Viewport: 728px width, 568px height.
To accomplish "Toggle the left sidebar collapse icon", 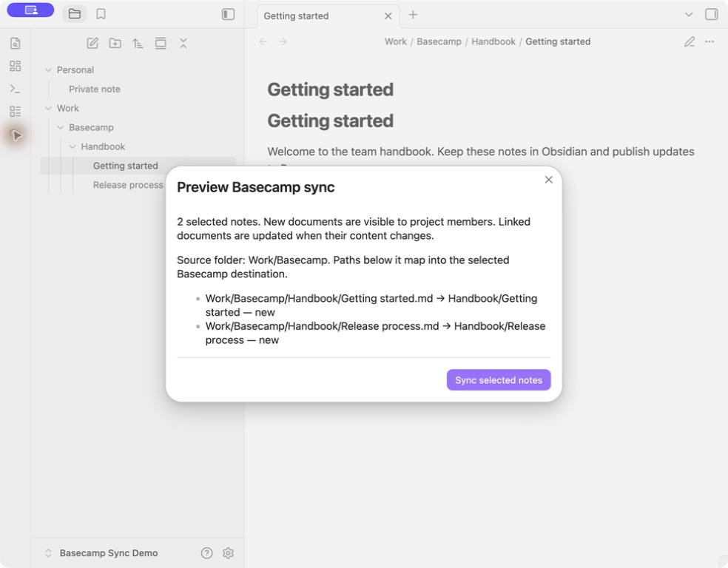I will click(228, 14).
